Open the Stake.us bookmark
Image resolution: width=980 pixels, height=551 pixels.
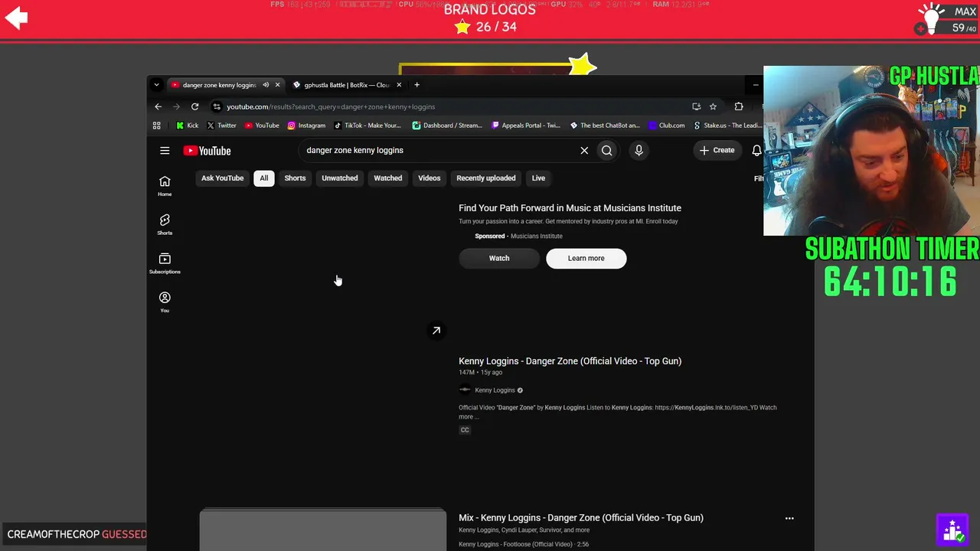727,126
